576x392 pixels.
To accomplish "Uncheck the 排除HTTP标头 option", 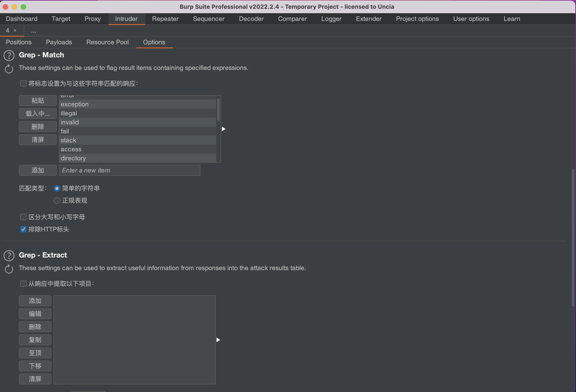I will [x=23, y=229].
